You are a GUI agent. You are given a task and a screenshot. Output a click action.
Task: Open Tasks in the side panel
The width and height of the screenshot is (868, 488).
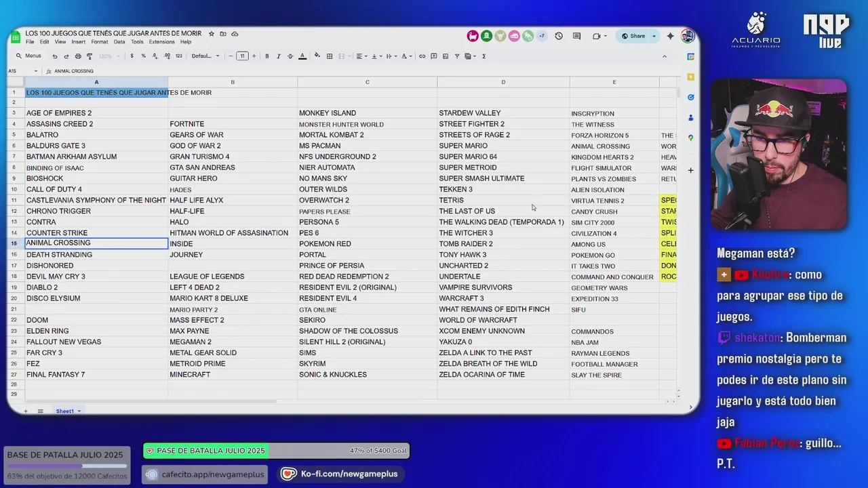coord(690,98)
